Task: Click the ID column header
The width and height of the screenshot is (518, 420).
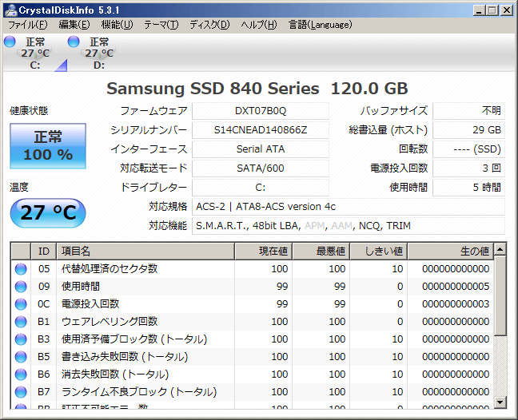Action: click(x=44, y=252)
